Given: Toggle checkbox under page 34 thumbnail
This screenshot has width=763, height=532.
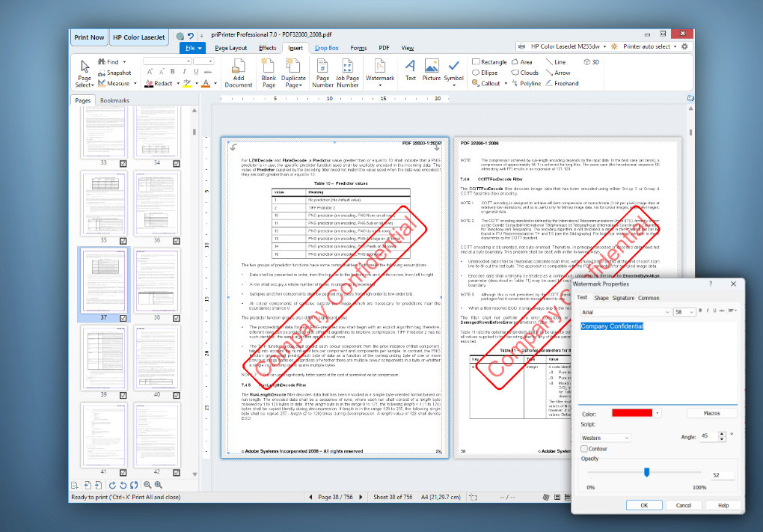Looking at the screenshot, I should pos(176,164).
